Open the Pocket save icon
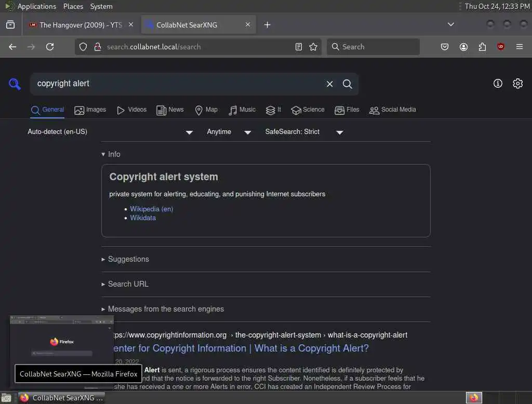This screenshot has width=532, height=404. coord(445,47)
